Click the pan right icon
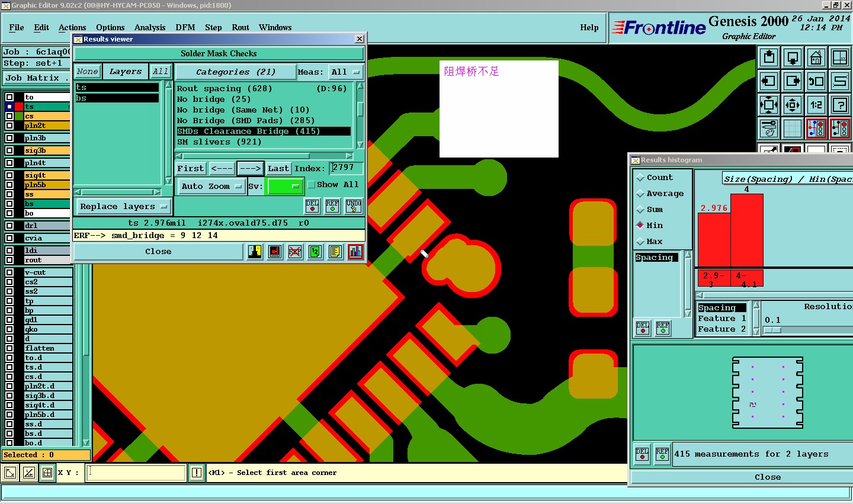The width and height of the screenshot is (853, 504). (x=793, y=81)
